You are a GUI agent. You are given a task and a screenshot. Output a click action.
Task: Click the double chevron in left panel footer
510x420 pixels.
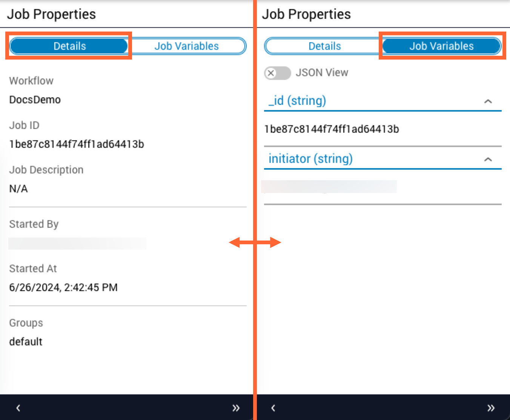pos(236,408)
